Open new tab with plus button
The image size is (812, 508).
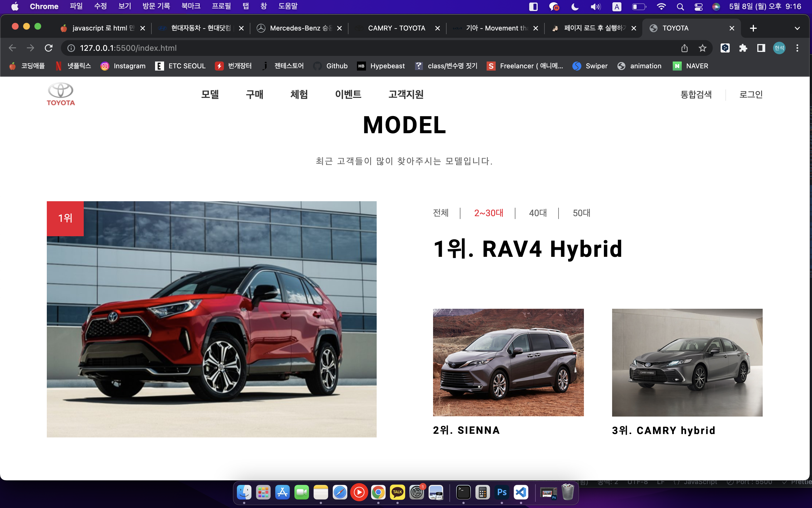click(x=753, y=28)
